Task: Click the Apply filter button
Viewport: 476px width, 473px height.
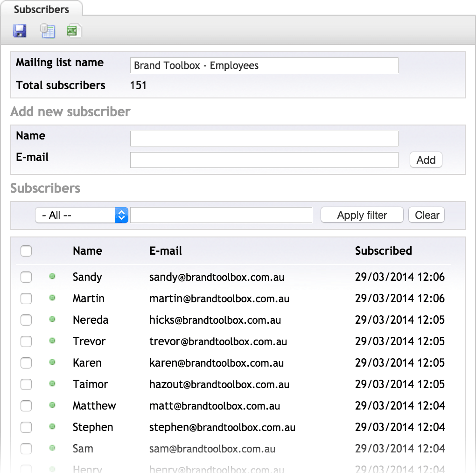Action: point(362,215)
